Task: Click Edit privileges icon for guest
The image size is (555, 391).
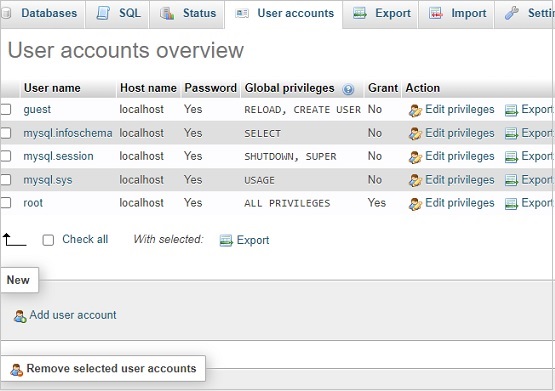Action: (415, 111)
